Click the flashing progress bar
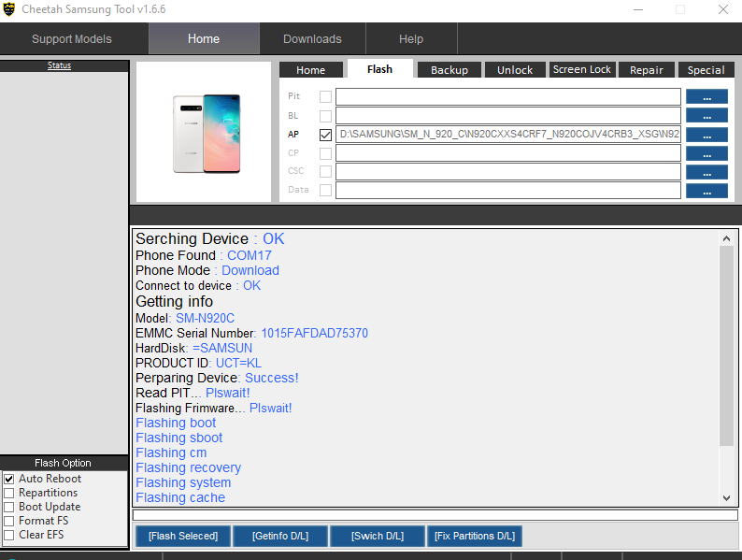742x560 pixels. [x=435, y=515]
